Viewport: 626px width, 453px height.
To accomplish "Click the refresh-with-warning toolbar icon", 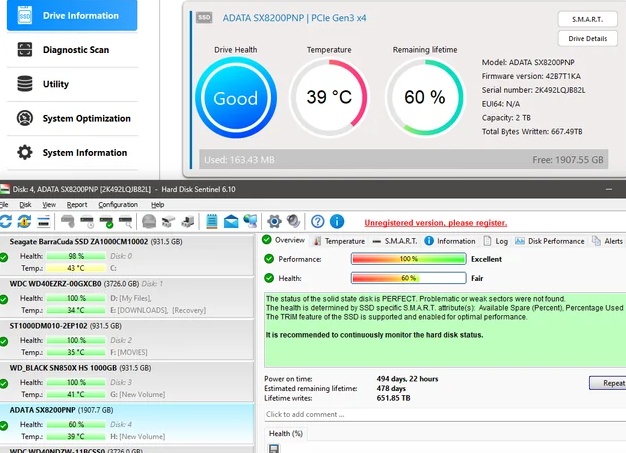I will [x=24, y=222].
